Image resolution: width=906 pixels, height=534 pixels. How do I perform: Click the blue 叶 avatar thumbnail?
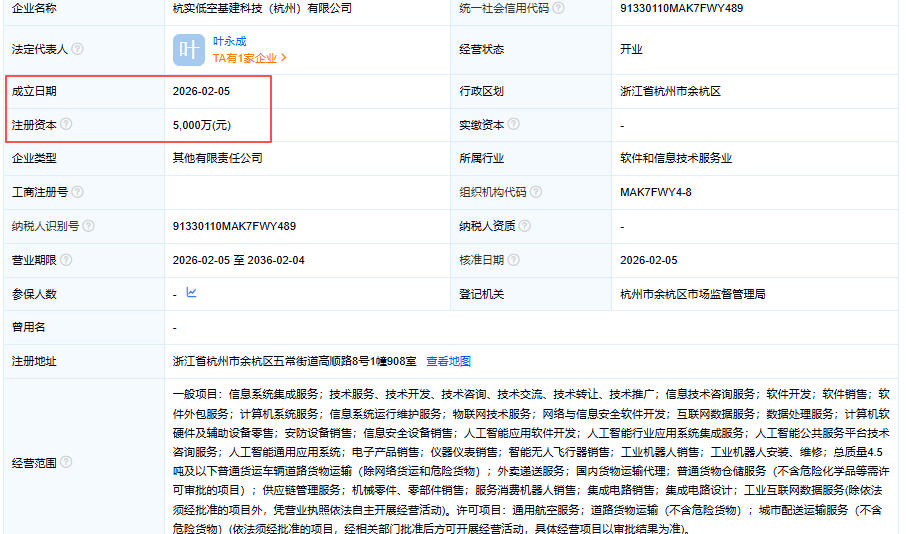(188, 50)
